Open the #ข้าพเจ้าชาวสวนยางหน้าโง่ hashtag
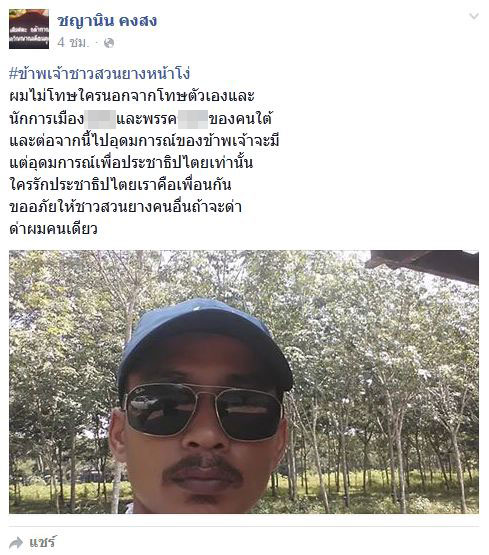Viewport: 489px width, 555px height. [100, 74]
